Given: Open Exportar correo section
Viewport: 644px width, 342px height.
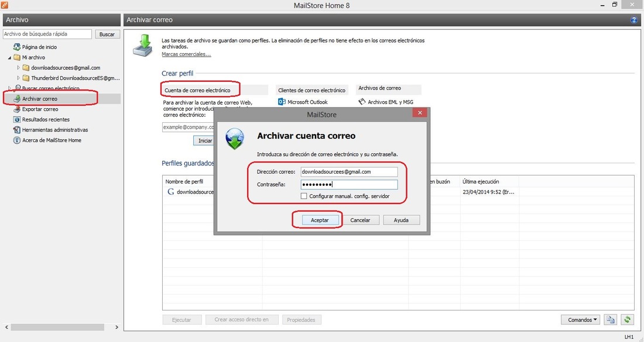Looking at the screenshot, I should pos(40,109).
